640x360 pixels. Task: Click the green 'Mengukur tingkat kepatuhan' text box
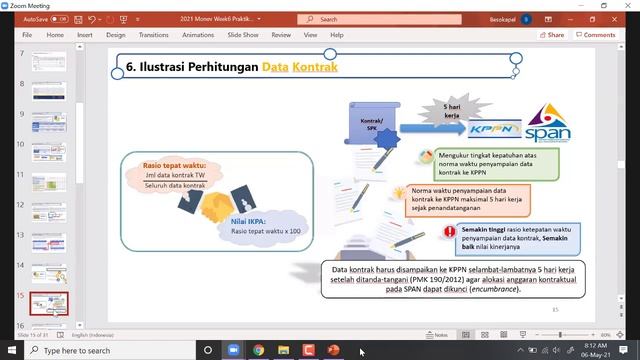pyautogui.click(x=496, y=164)
